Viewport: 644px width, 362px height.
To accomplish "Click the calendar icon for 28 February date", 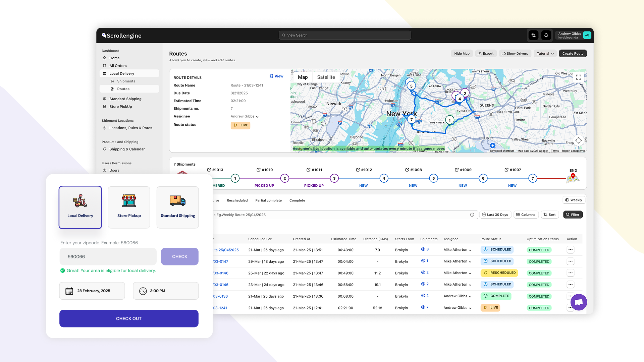I will pyautogui.click(x=69, y=291).
